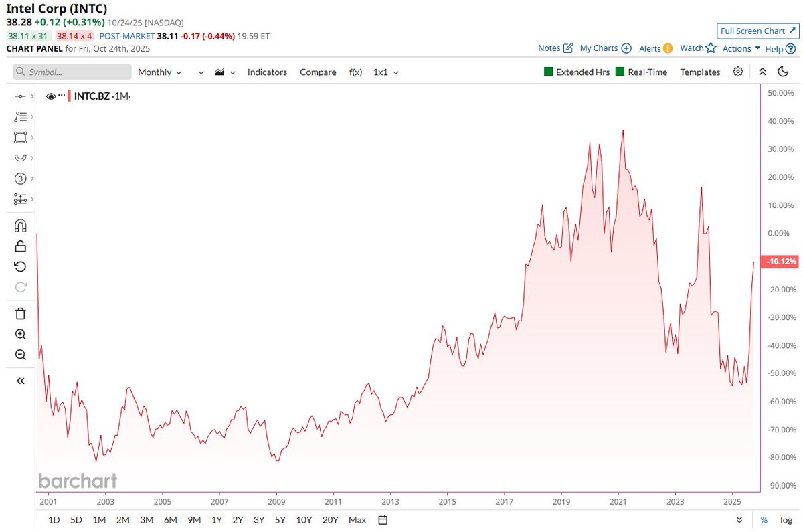This screenshot has height=532, width=803.
Task: Collapse the chart header with double chevrons
Action: (762, 72)
